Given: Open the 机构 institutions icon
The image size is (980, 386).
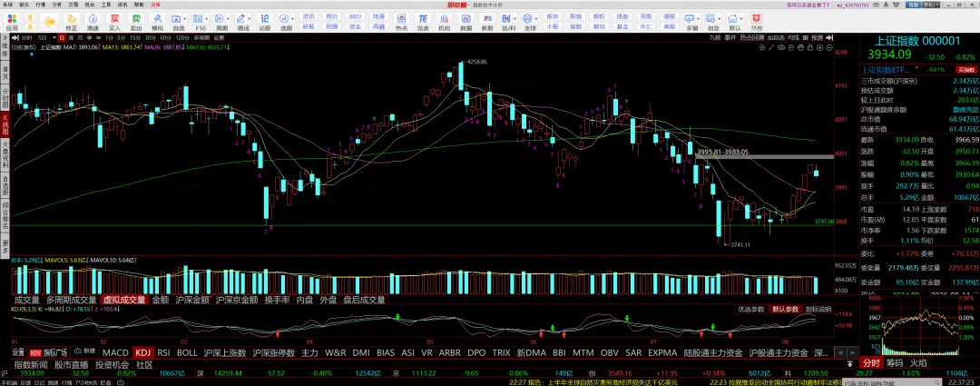Looking at the screenshot, I should click(x=445, y=21).
